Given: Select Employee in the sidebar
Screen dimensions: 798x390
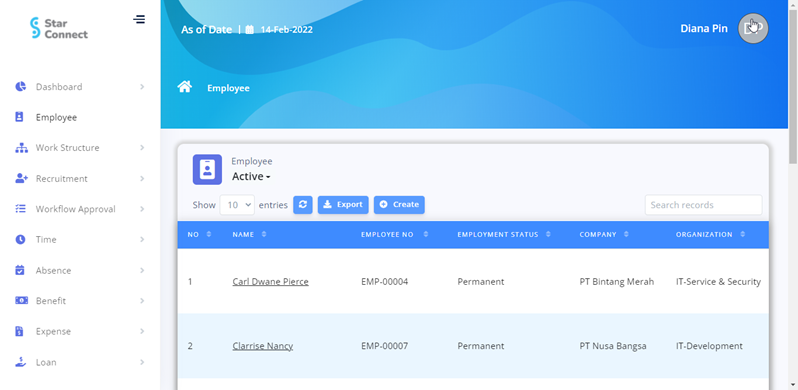Looking at the screenshot, I should click(56, 118).
